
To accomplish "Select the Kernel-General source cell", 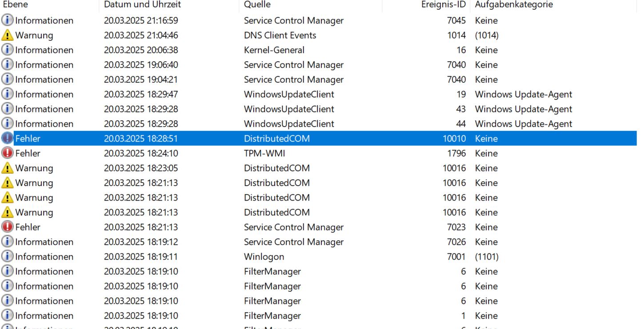I will pos(274,50).
